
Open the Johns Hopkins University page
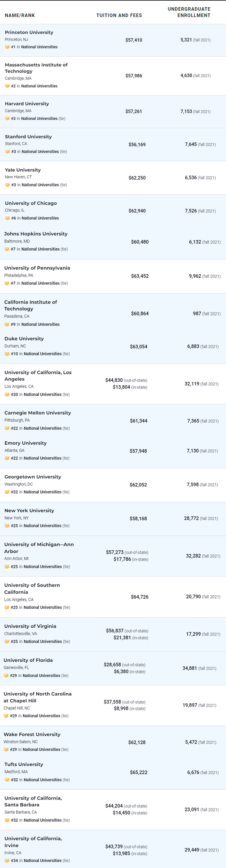(36, 234)
